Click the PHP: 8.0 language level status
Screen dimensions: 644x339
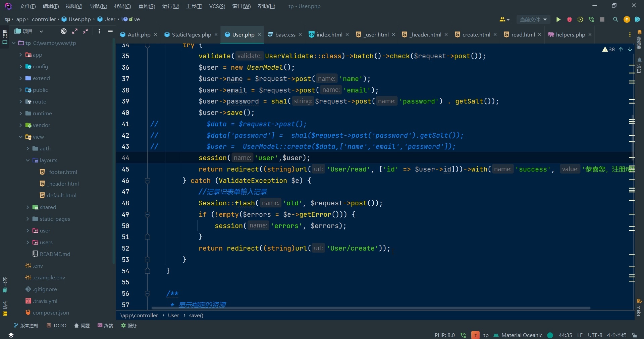click(x=444, y=335)
